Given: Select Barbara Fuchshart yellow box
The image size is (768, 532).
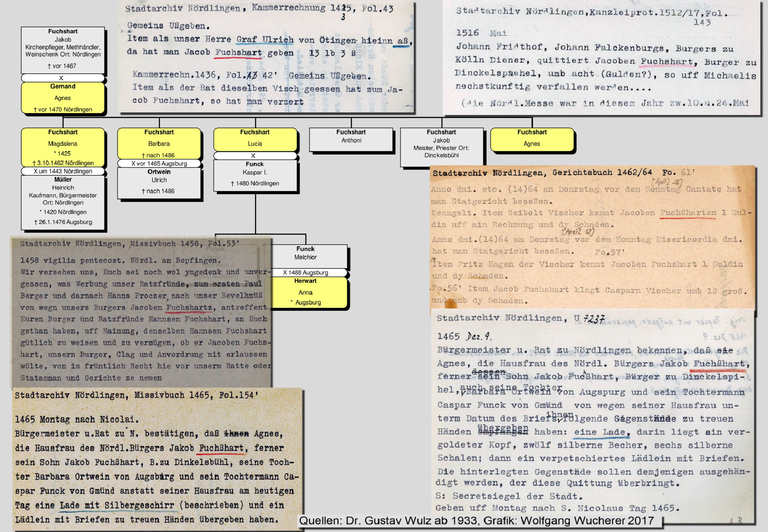Looking at the screenshot, I should pyautogui.click(x=159, y=143).
